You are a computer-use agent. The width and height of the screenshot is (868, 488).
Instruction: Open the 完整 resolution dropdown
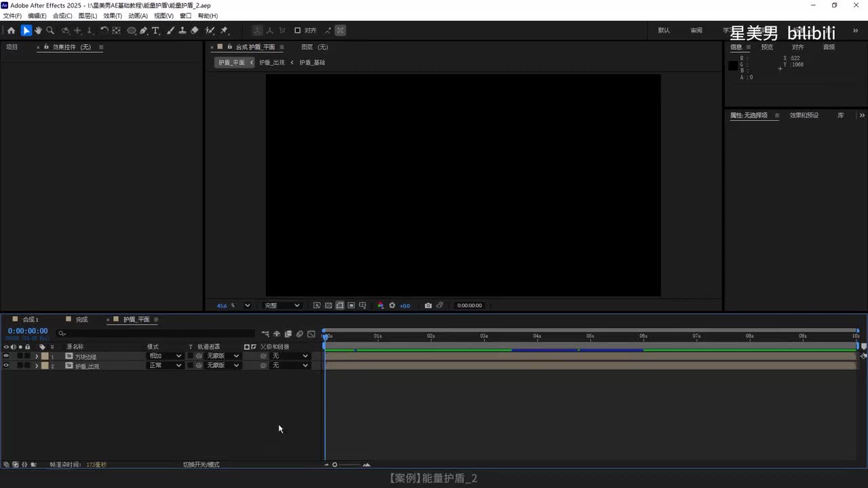282,306
